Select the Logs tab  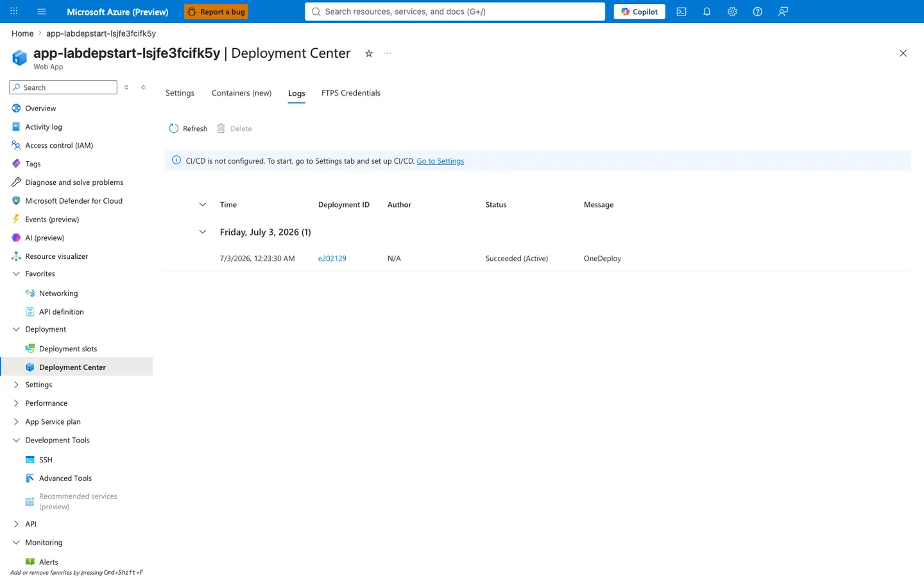[x=296, y=94]
